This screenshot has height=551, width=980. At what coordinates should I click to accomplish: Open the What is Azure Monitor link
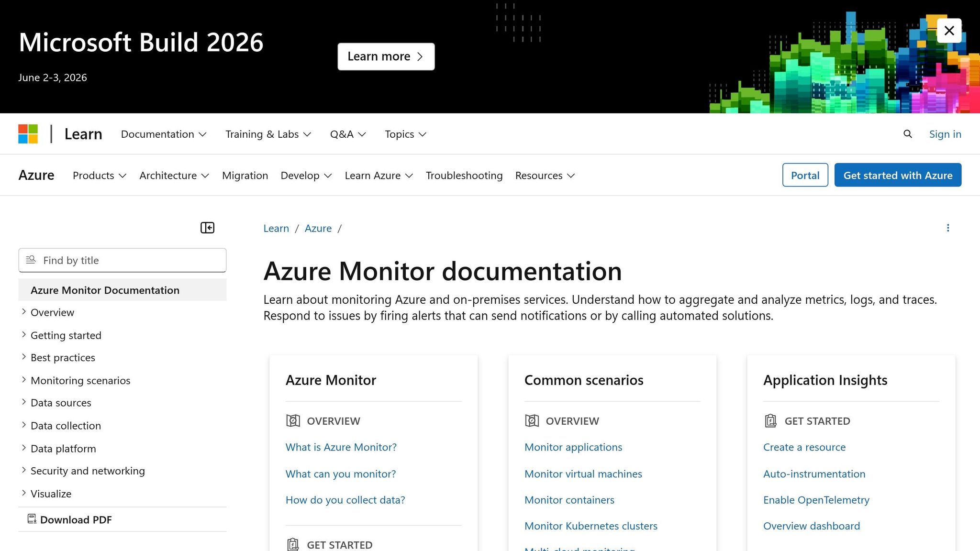pyautogui.click(x=341, y=447)
